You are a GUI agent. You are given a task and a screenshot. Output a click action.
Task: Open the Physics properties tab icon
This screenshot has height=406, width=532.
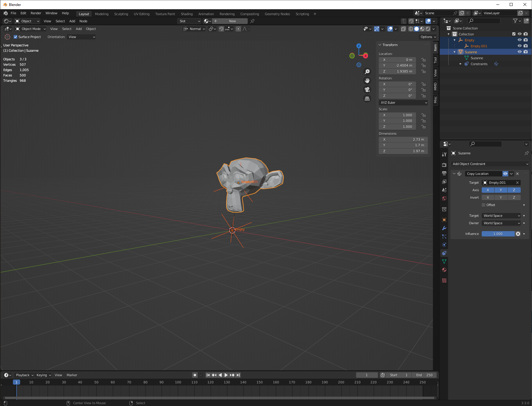[444, 245]
